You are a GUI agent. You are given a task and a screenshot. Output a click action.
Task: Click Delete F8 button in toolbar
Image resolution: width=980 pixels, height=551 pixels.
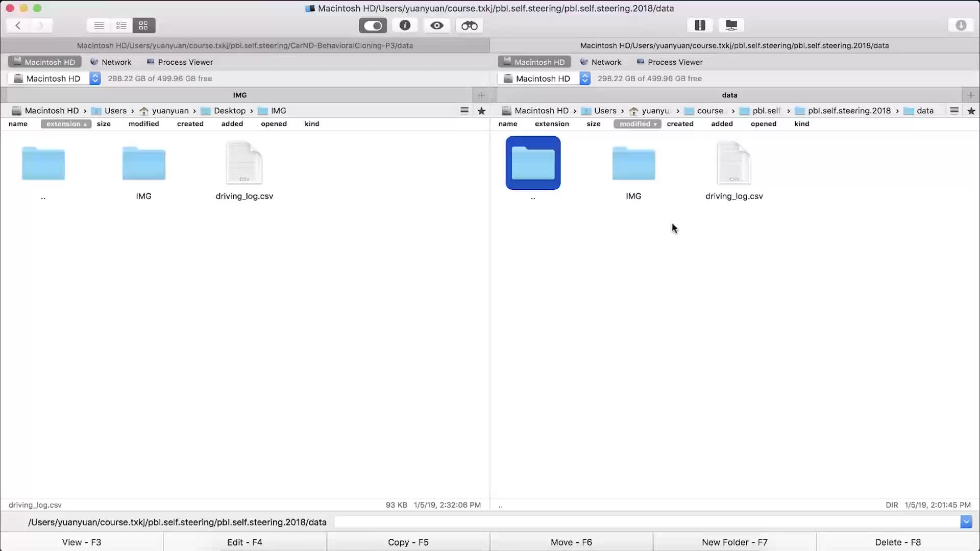coord(898,542)
